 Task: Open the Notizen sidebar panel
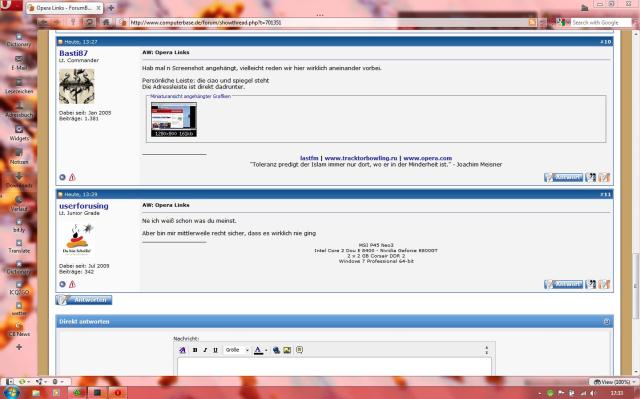point(19,157)
